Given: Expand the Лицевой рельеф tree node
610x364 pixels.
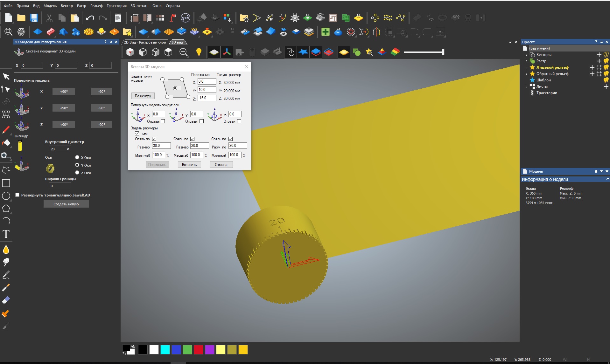Looking at the screenshot, I should (526, 67).
